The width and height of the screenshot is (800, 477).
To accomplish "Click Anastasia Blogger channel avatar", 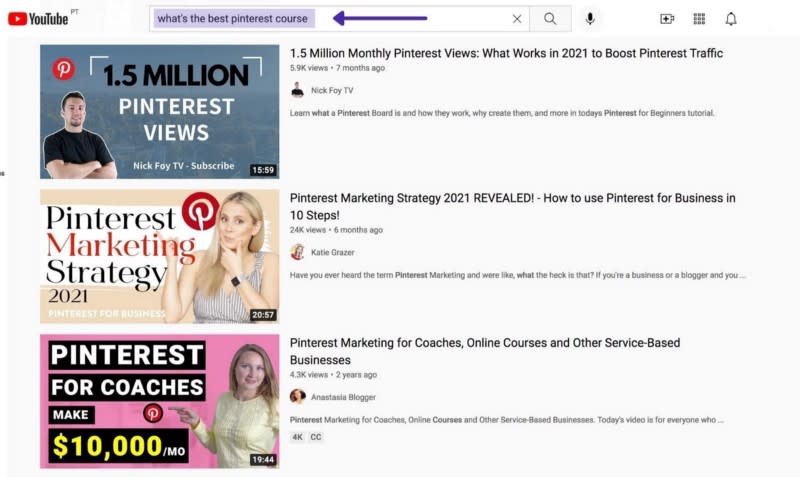I will (297, 396).
